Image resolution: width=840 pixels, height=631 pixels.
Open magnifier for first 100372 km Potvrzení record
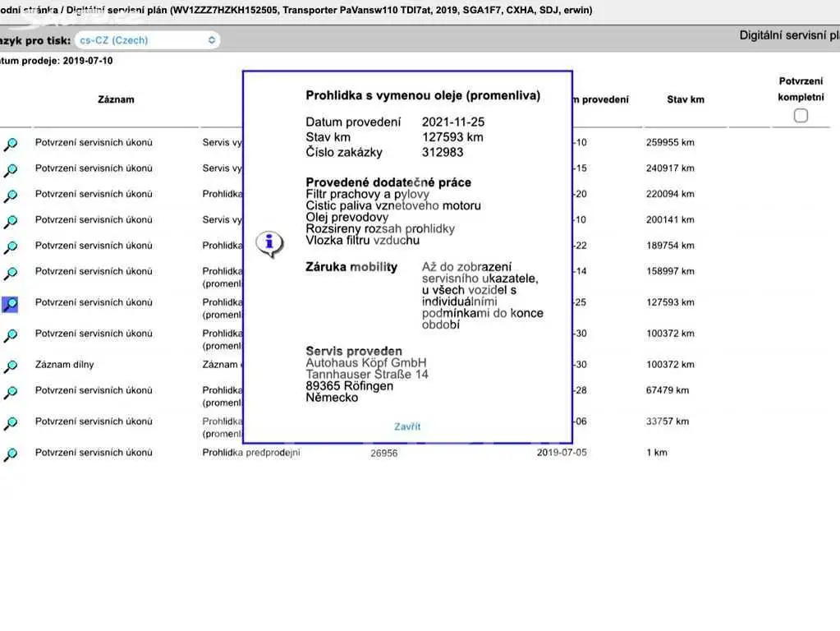(10, 335)
